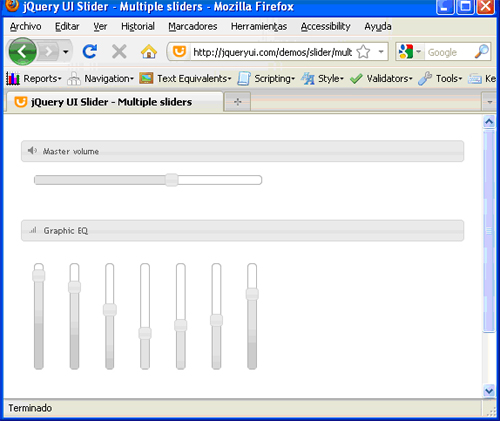This screenshot has width=500, height=421.
Task: Click the seventh EQ vertical slider handle
Action: pos(252,294)
